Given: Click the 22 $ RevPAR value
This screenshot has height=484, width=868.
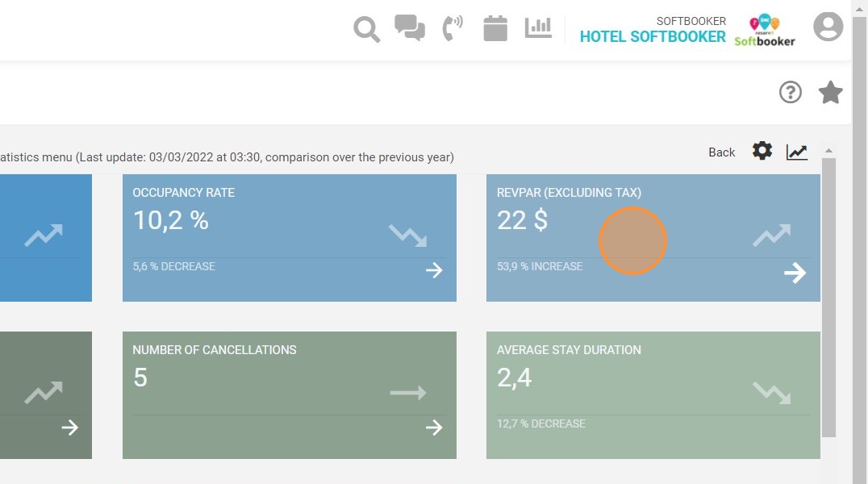Looking at the screenshot, I should (523, 220).
